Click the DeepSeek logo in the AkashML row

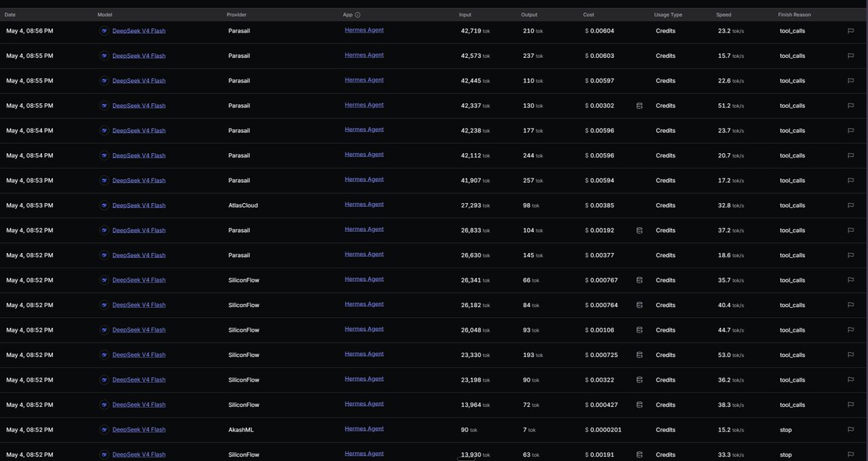[104, 430]
